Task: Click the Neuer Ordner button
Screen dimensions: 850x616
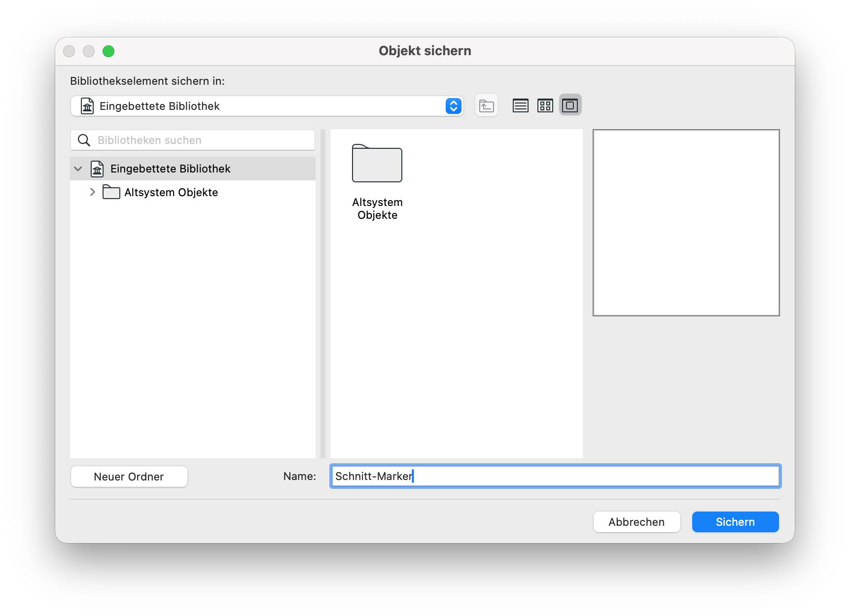Action: click(x=129, y=477)
